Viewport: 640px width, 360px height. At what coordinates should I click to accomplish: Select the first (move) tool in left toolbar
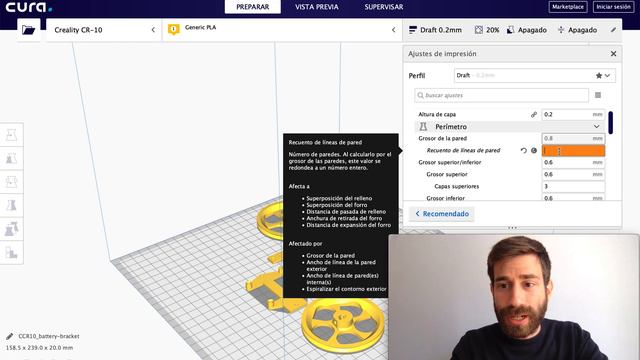pos(11,135)
